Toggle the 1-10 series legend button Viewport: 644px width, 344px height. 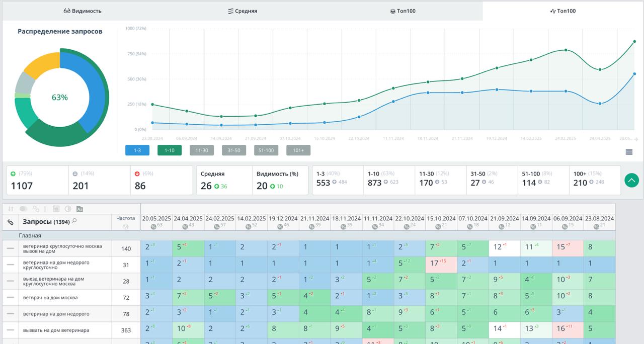point(170,150)
